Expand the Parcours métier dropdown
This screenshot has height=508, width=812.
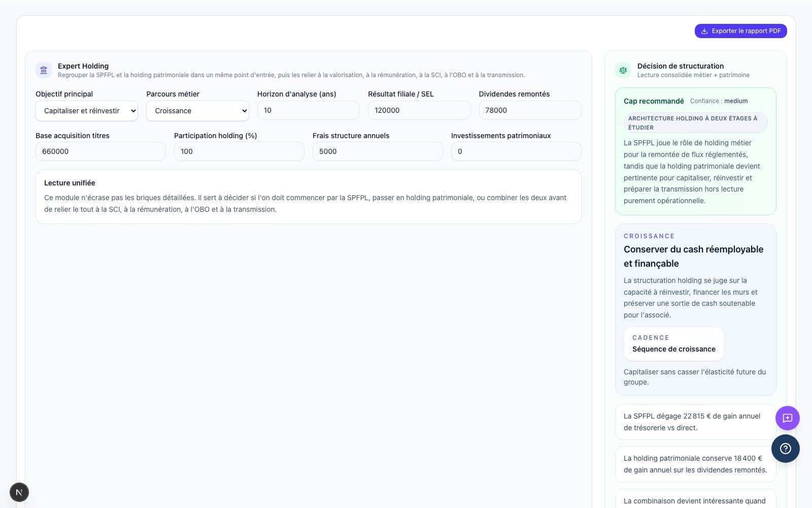click(x=197, y=111)
